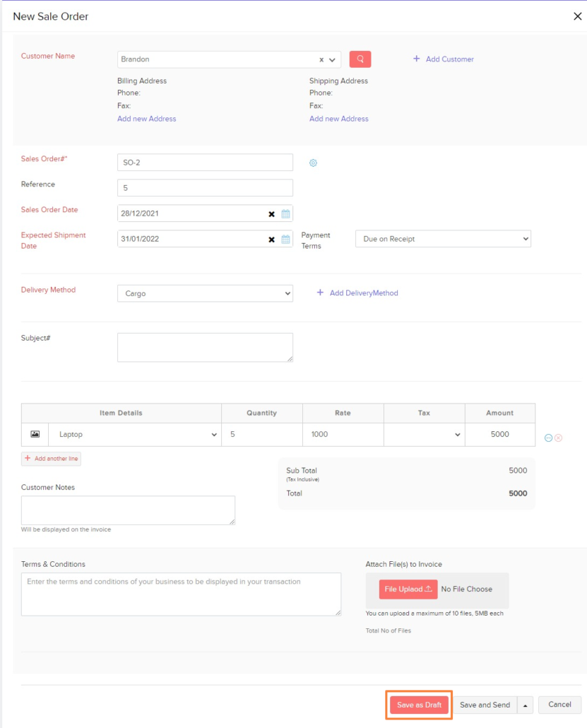Open Sales Order number settings gear

313,163
